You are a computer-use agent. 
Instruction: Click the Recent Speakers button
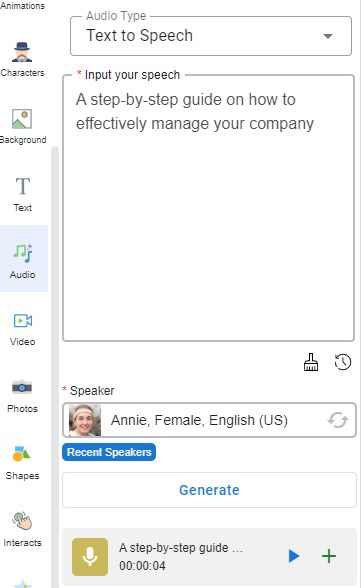click(109, 452)
